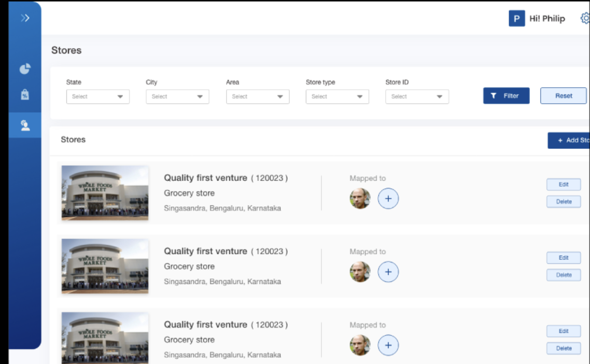Delete the second store card
Screen dimensions: 590x364
(x=563, y=275)
